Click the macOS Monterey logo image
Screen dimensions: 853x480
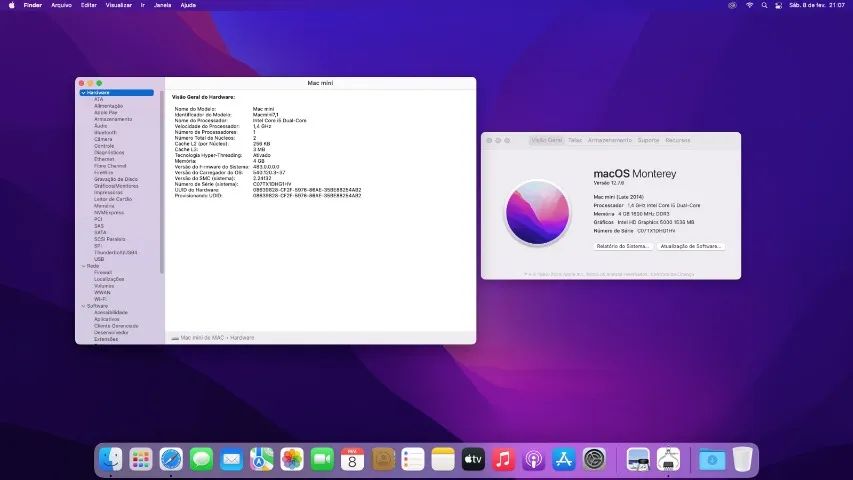coord(537,213)
